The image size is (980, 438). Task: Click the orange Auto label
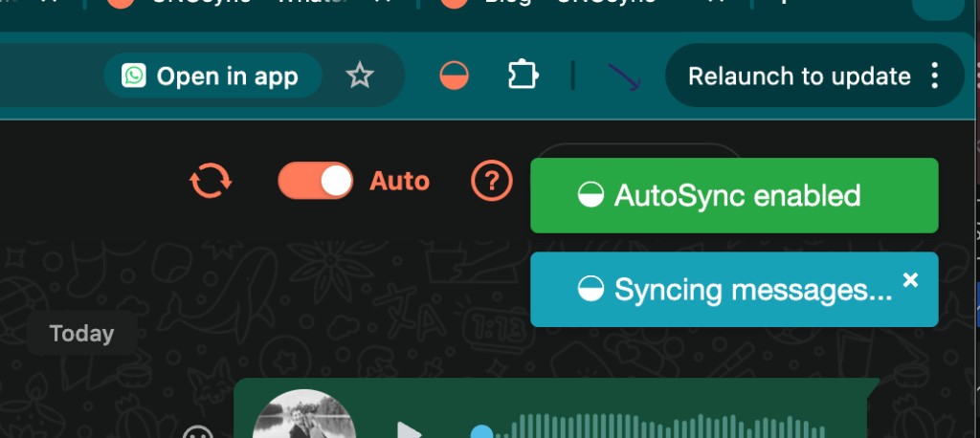pyautogui.click(x=399, y=181)
